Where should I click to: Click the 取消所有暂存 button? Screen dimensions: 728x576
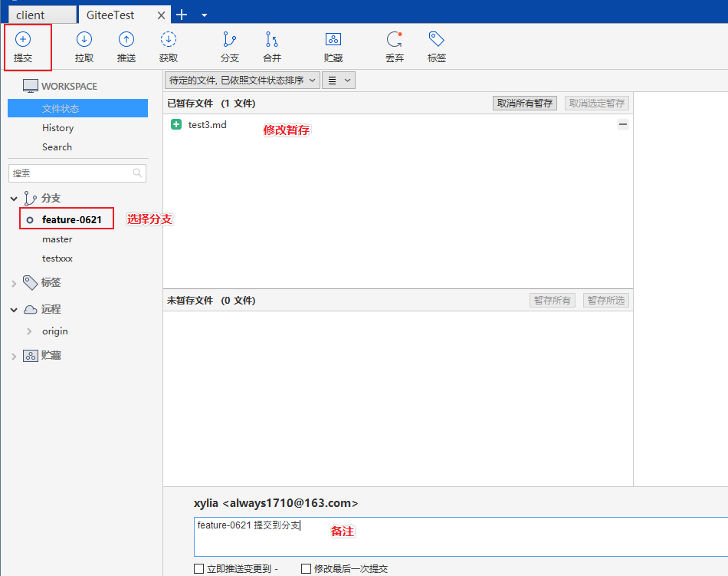click(525, 104)
